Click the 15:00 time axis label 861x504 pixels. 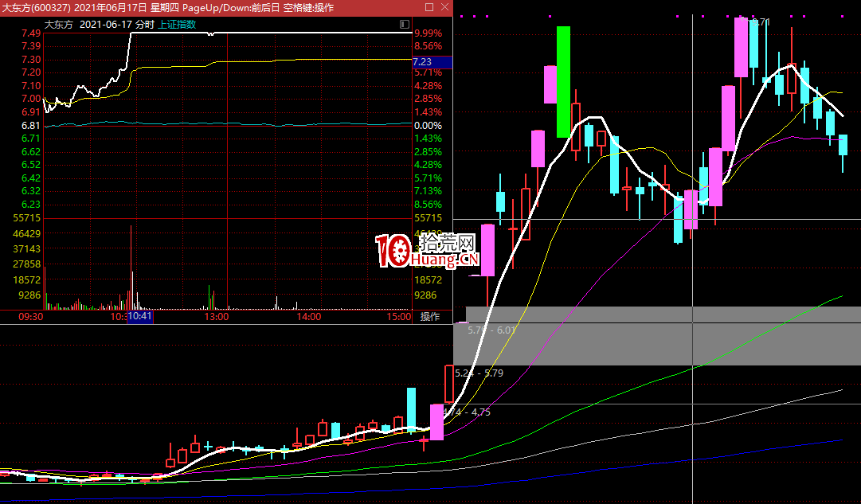pos(399,316)
